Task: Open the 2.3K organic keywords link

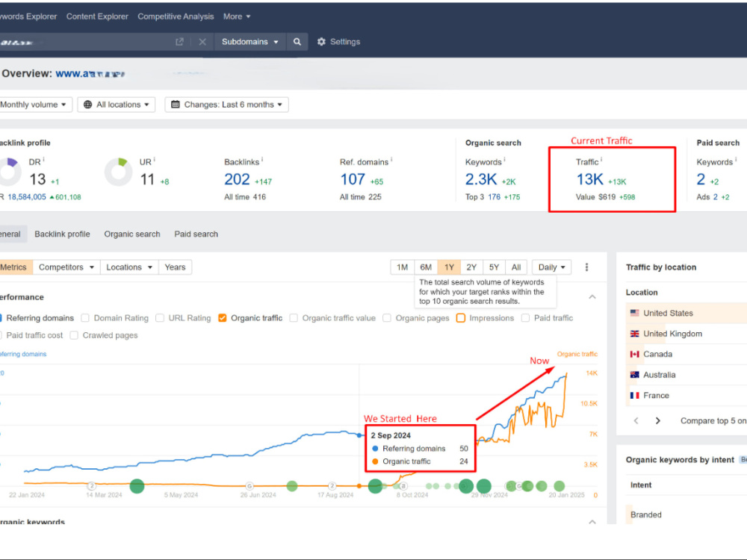Action: click(x=481, y=179)
